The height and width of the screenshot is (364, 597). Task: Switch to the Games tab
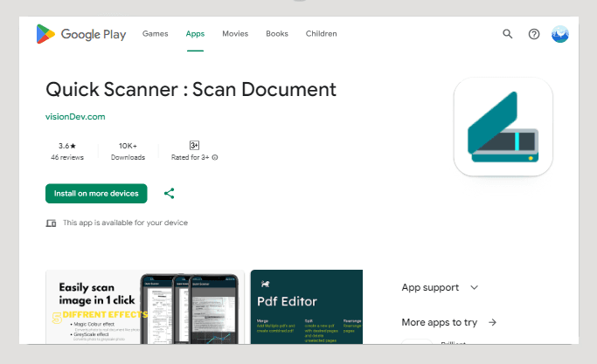coord(155,34)
